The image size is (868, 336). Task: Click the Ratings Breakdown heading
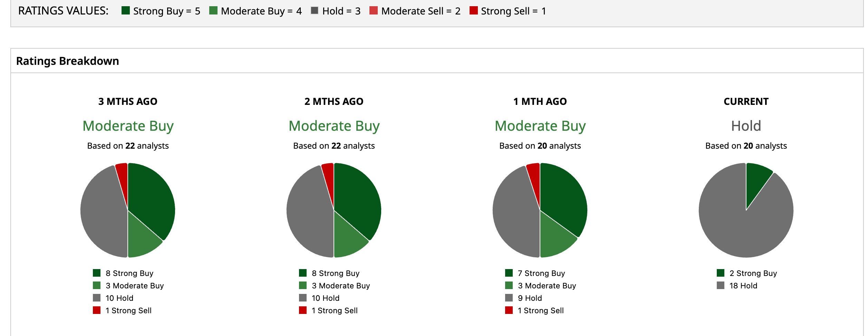(68, 61)
